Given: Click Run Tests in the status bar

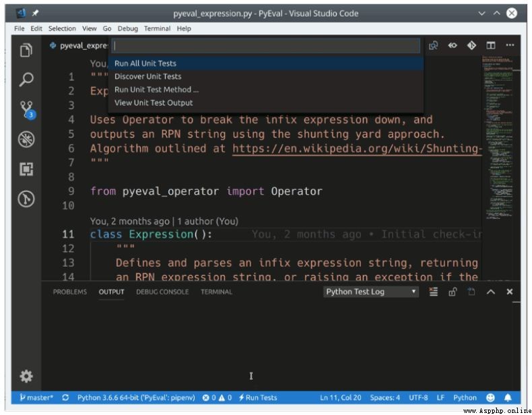Looking at the screenshot, I should (x=257, y=397).
